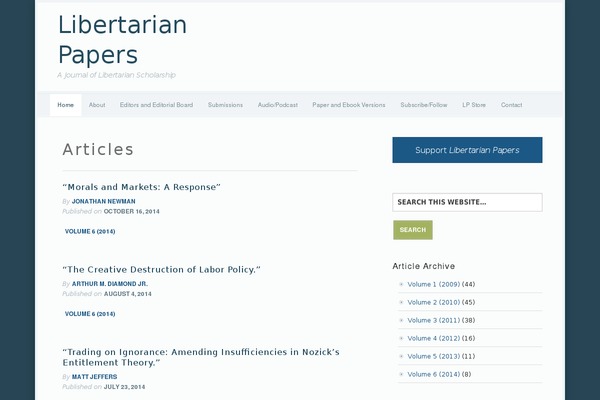Click bullet icon beside Volume 1 (2009)
Screen dimensions: 600x400
401,284
